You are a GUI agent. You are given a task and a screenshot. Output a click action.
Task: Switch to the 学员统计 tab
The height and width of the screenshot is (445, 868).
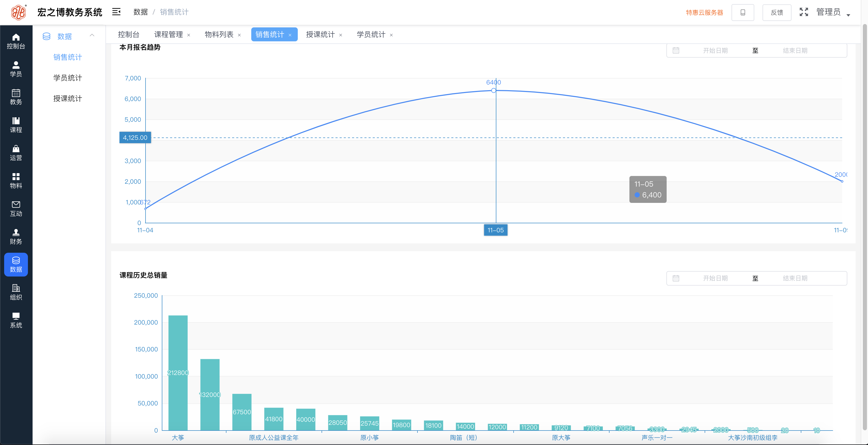pyautogui.click(x=371, y=35)
